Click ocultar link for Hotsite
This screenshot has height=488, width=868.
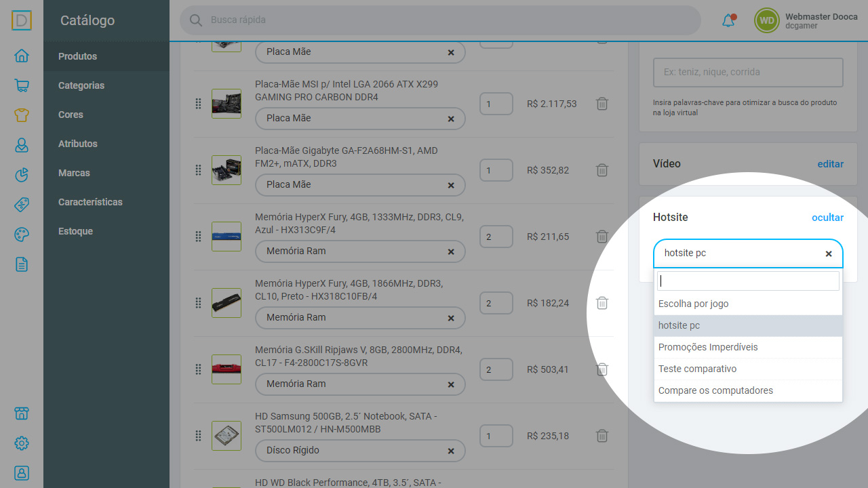pos(828,218)
